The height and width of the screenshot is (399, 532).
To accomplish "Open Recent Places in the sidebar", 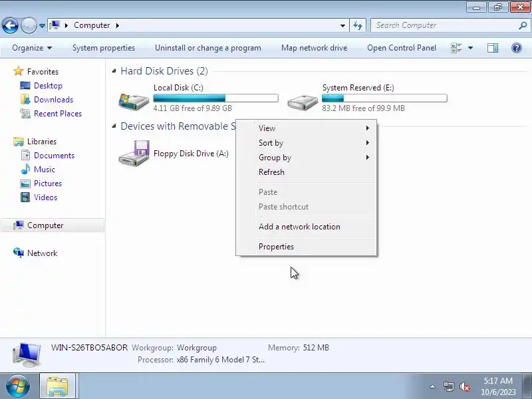I will point(58,113).
